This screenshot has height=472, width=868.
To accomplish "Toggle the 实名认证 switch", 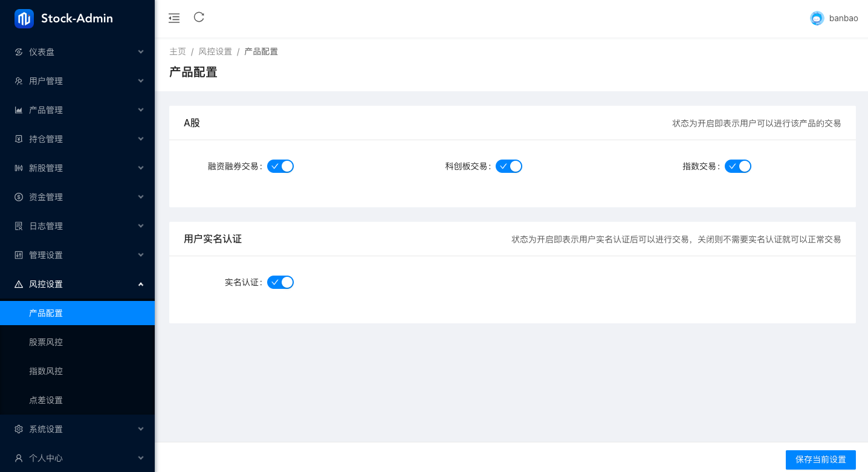I will coord(280,282).
